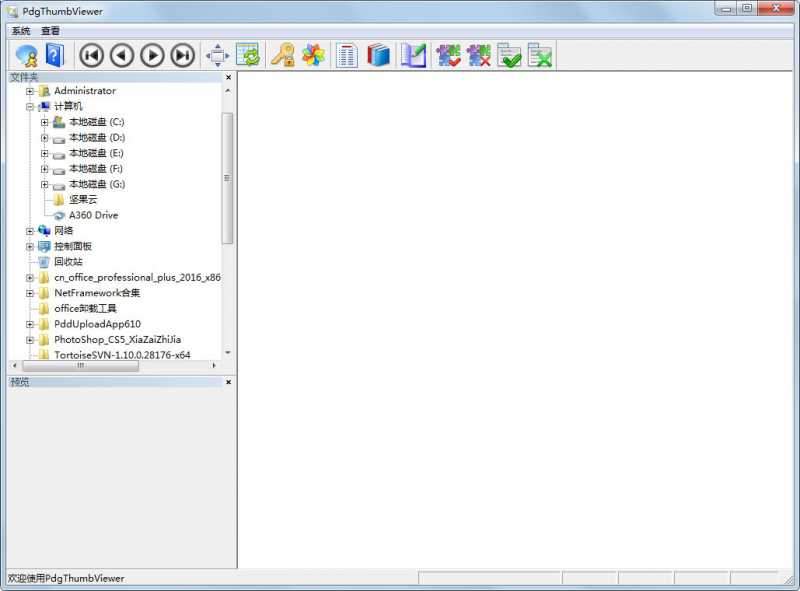Expand the 网络 tree node
Screen dimensions: 800x591
[29, 230]
